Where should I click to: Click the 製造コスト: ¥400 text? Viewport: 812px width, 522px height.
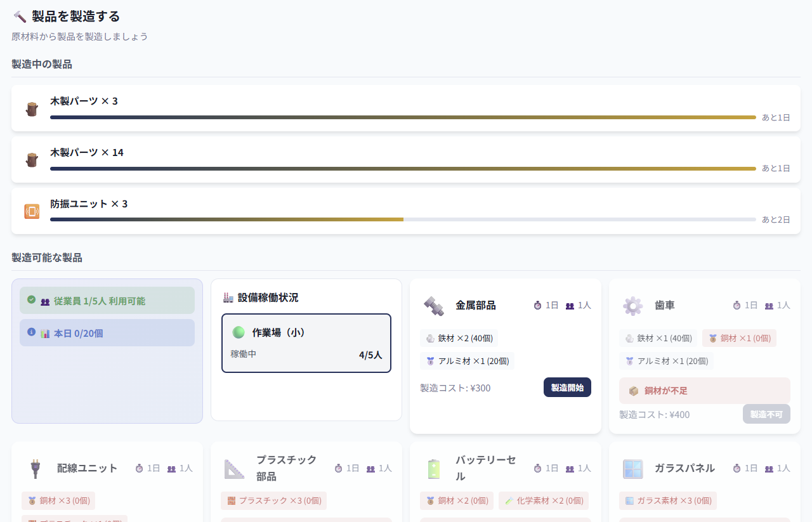click(655, 415)
